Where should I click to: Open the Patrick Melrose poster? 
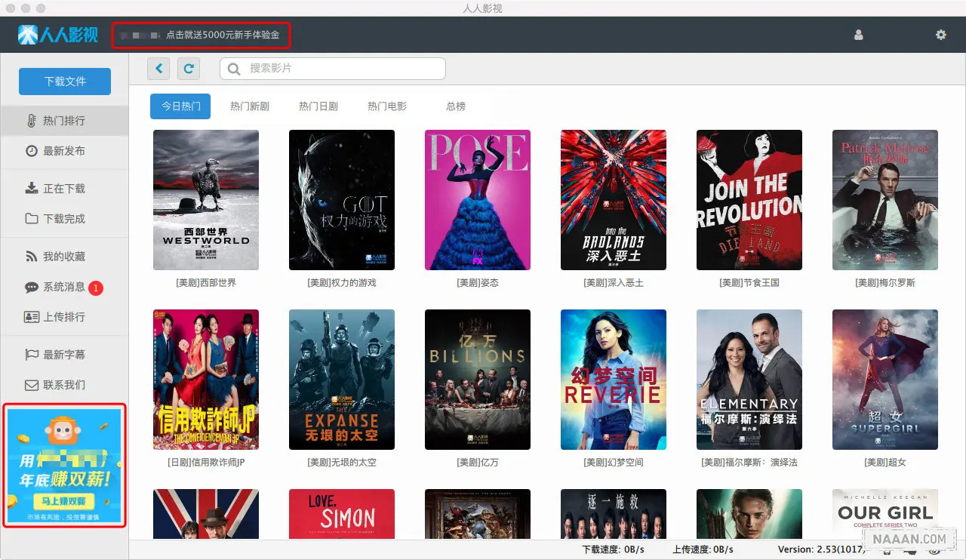pyautogui.click(x=885, y=200)
